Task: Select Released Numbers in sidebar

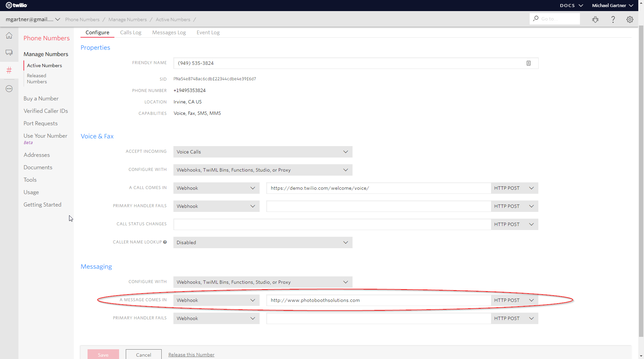Action: pyautogui.click(x=37, y=79)
